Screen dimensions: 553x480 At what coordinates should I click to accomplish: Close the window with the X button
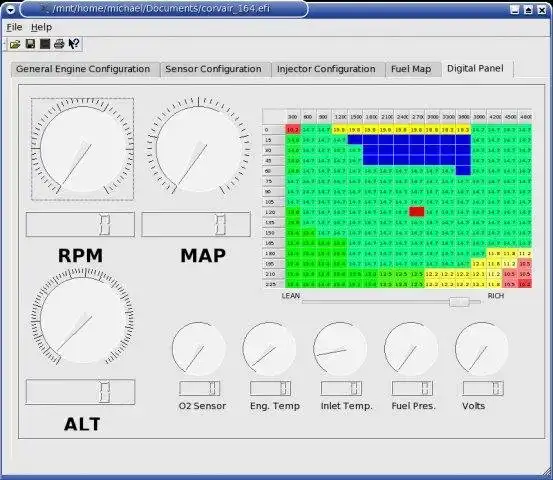coord(542,10)
